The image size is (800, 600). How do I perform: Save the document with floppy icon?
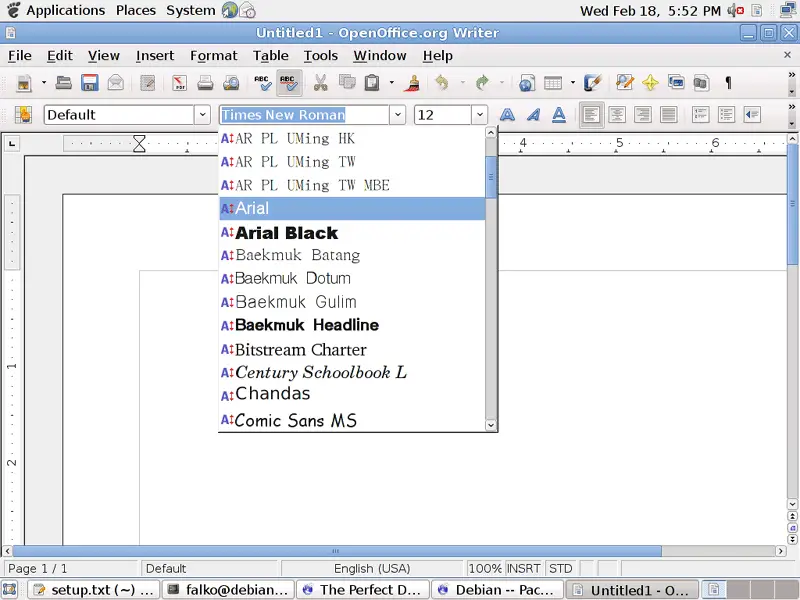point(90,83)
